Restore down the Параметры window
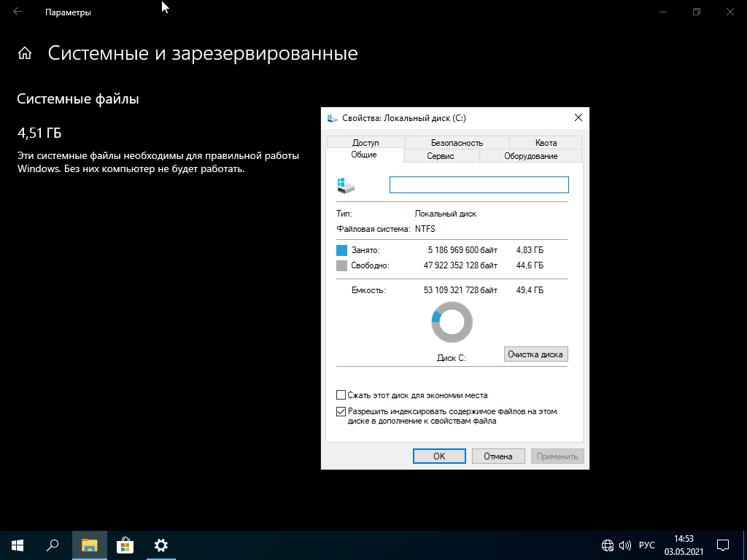This screenshot has height=560, width=747. point(697,12)
